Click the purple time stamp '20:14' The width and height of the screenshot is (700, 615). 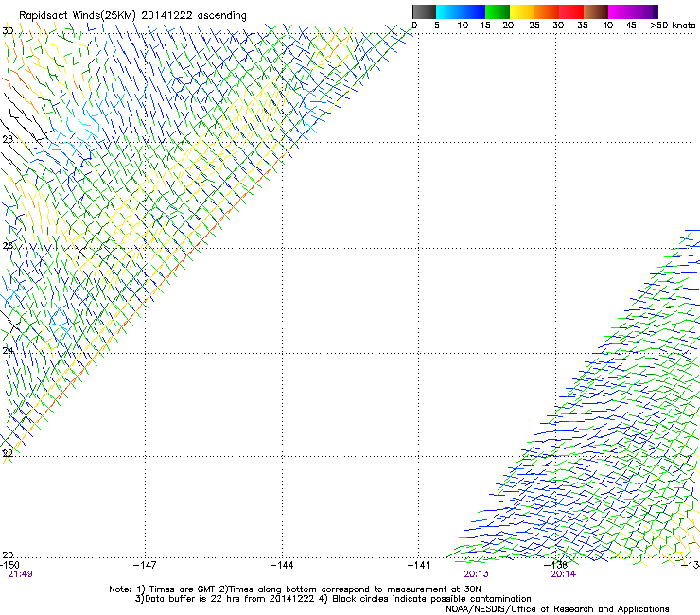coord(563,574)
